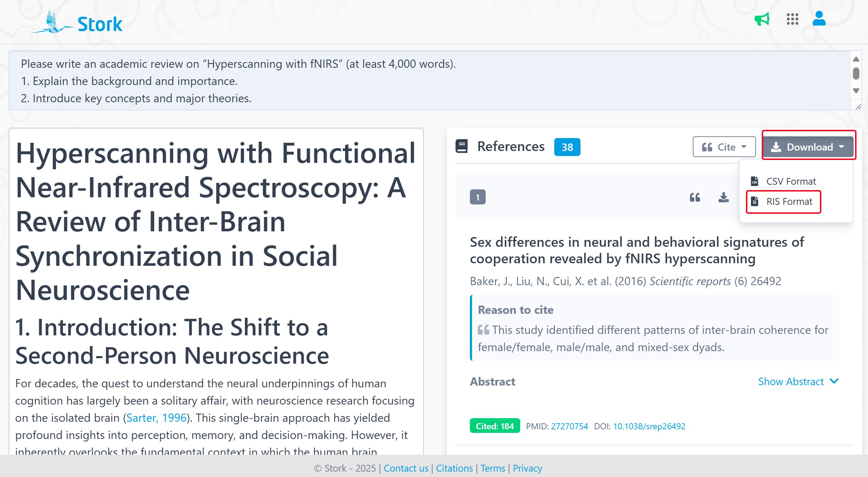Open the Sarter, 1996 citation link

pyautogui.click(x=157, y=418)
